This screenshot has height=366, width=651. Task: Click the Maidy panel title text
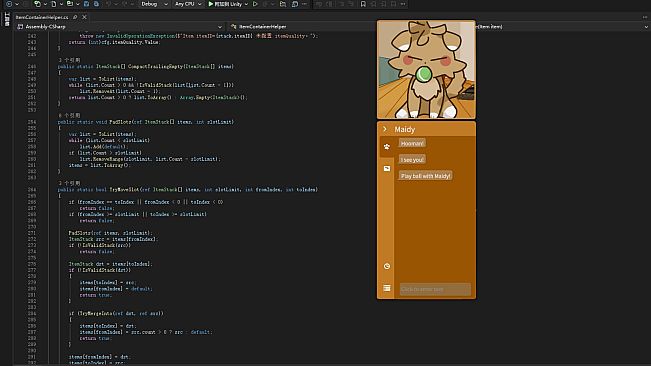point(405,129)
